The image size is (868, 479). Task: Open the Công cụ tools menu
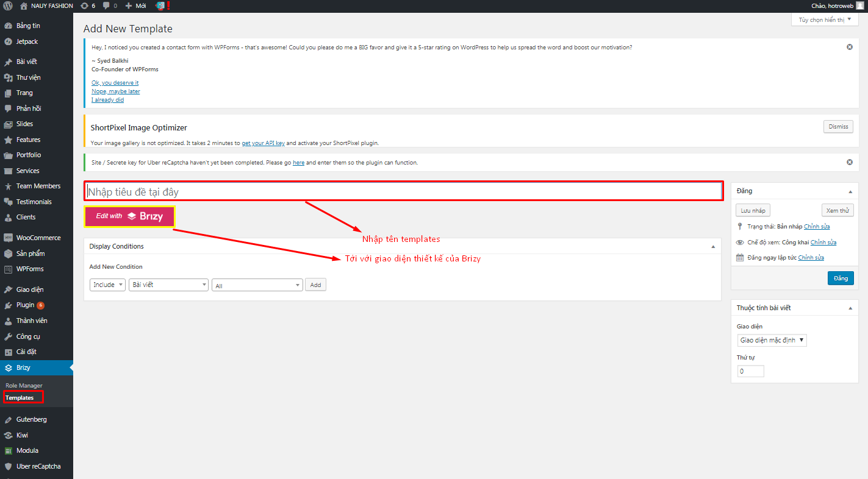(x=37, y=336)
